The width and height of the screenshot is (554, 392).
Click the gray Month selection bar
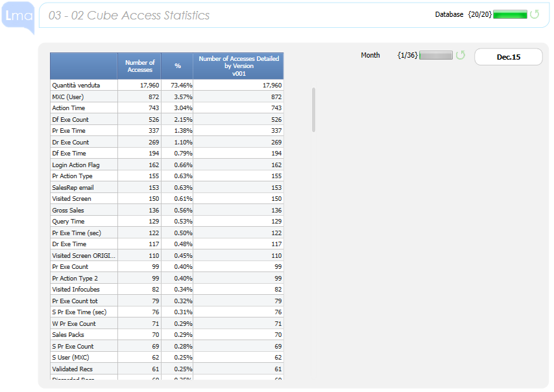coord(435,56)
